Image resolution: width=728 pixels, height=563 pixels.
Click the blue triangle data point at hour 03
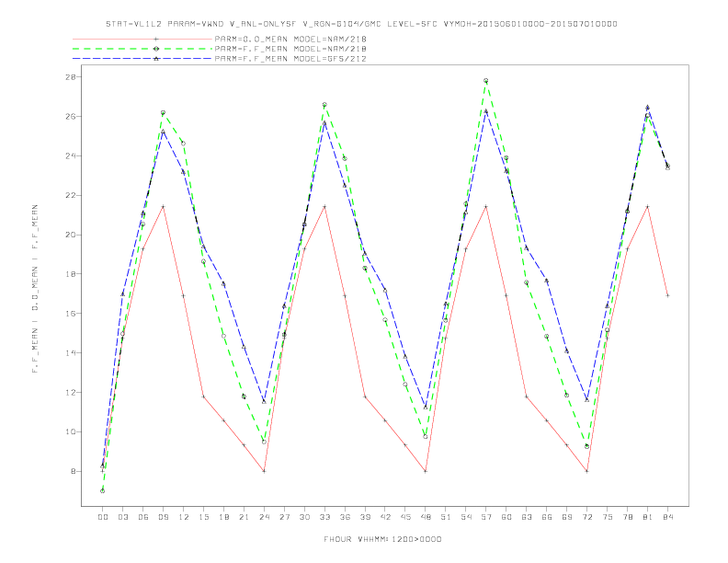[x=122, y=294]
